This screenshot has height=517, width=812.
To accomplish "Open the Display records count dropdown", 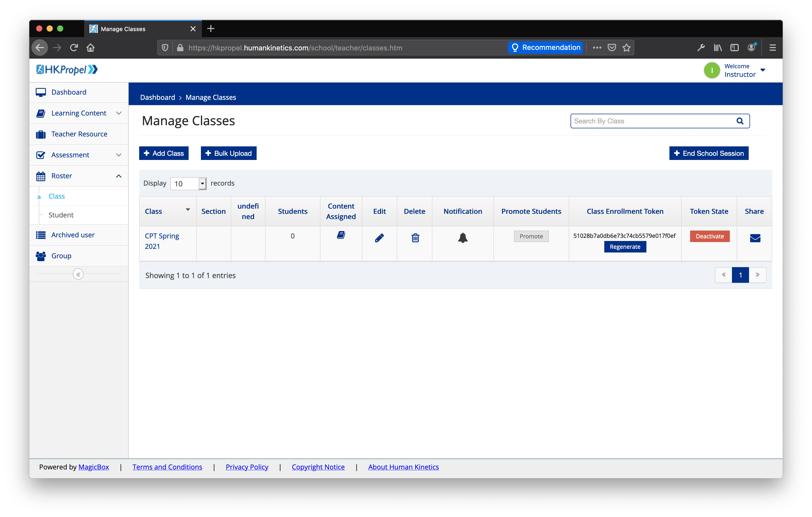I will (x=189, y=183).
